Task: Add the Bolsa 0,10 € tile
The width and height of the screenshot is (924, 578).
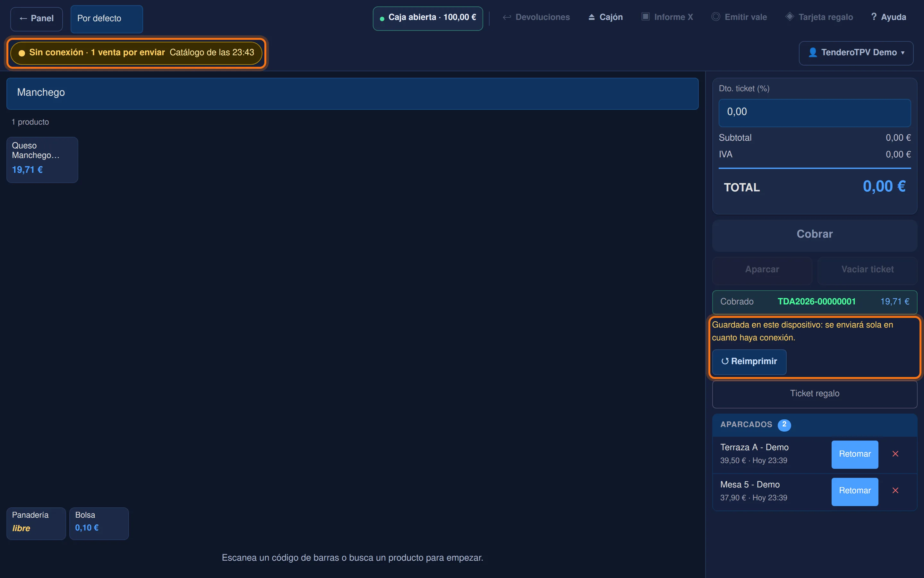Action: tap(99, 523)
